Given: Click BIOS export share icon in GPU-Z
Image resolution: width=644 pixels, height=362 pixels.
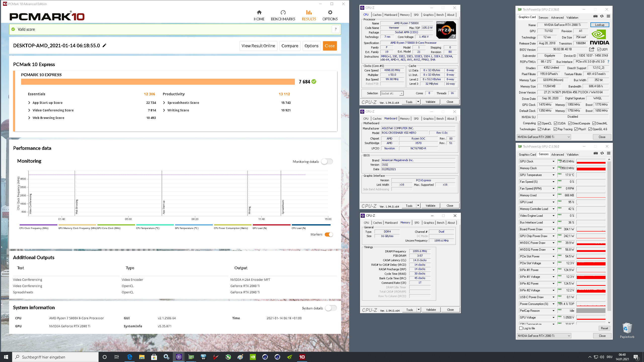Looking at the screenshot, I should (x=592, y=49).
